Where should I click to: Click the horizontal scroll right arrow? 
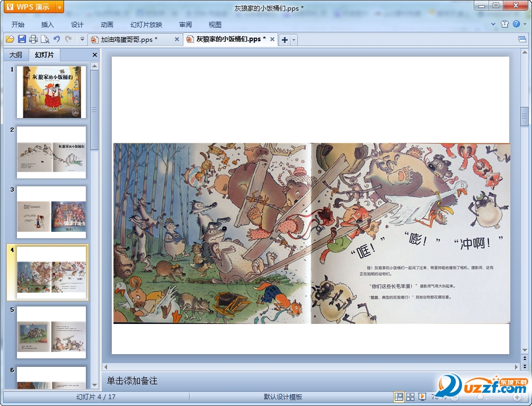[x=517, y=367]
